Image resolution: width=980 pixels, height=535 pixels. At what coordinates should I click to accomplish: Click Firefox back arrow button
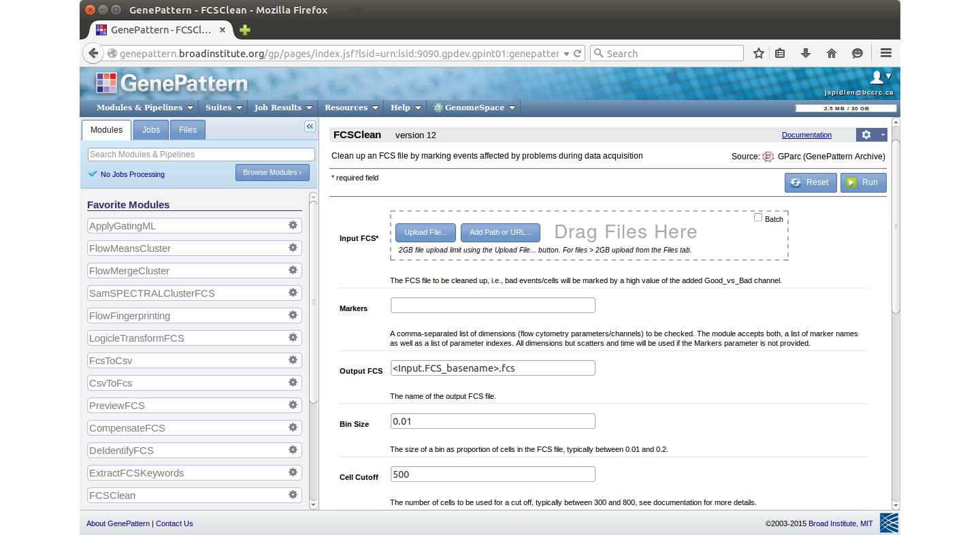(x=93, y=53)
